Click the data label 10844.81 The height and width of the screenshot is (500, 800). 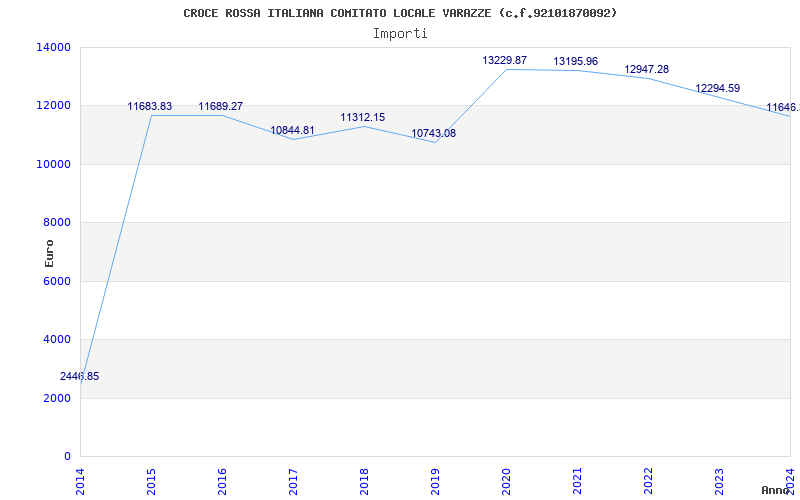[x=292, y=130]
